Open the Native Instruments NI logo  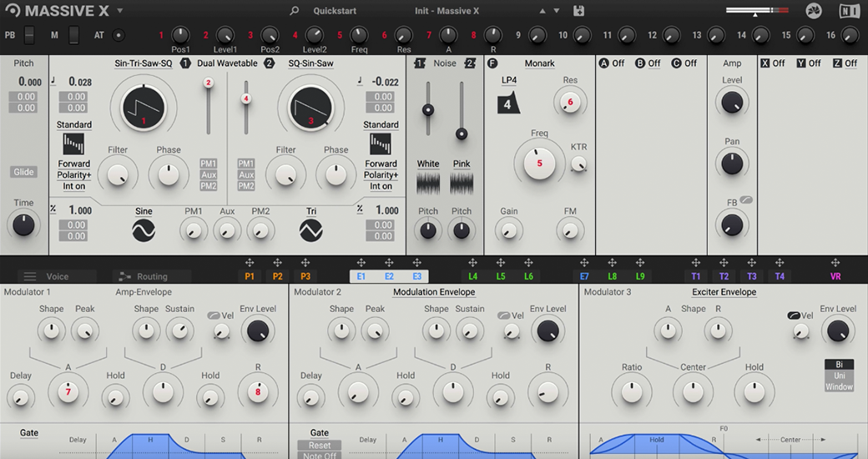tap(849, 11)
